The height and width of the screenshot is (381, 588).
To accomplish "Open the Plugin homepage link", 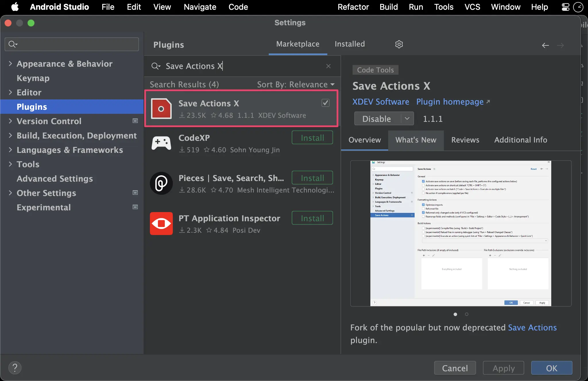I will 450,102.
